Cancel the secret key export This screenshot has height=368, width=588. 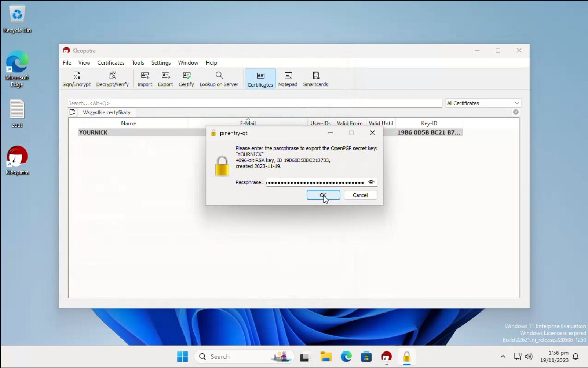pos(360,195)
